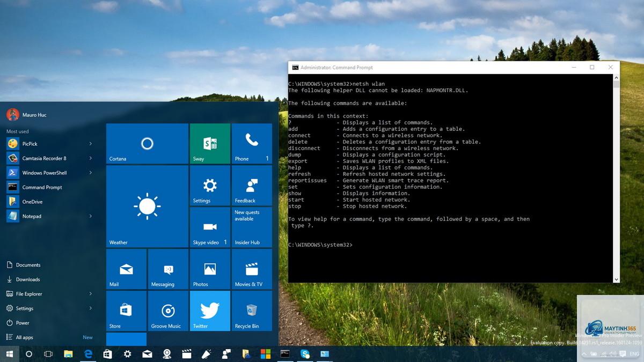
Task: Open the Feedback tile
Action: [x=252, y=186]
